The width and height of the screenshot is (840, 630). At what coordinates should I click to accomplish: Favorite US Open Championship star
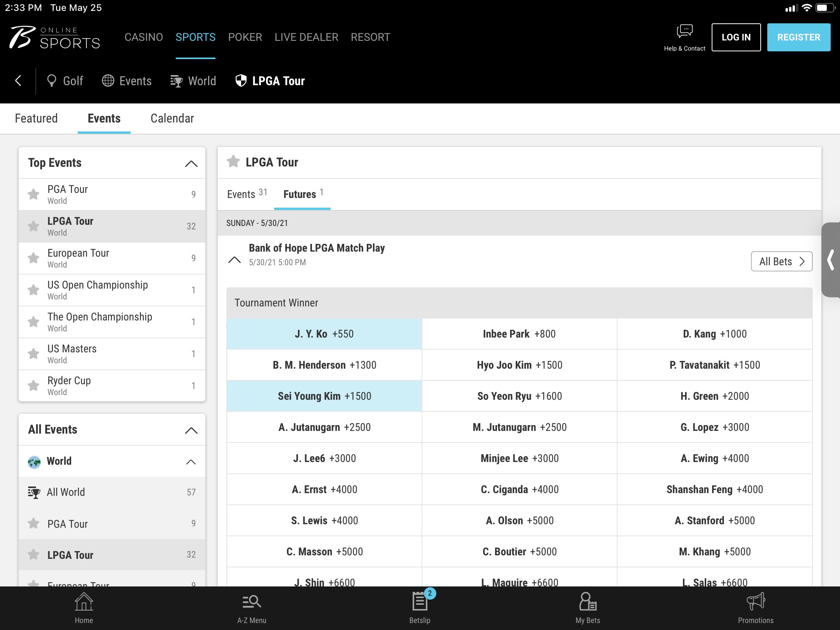coord(34,290)
